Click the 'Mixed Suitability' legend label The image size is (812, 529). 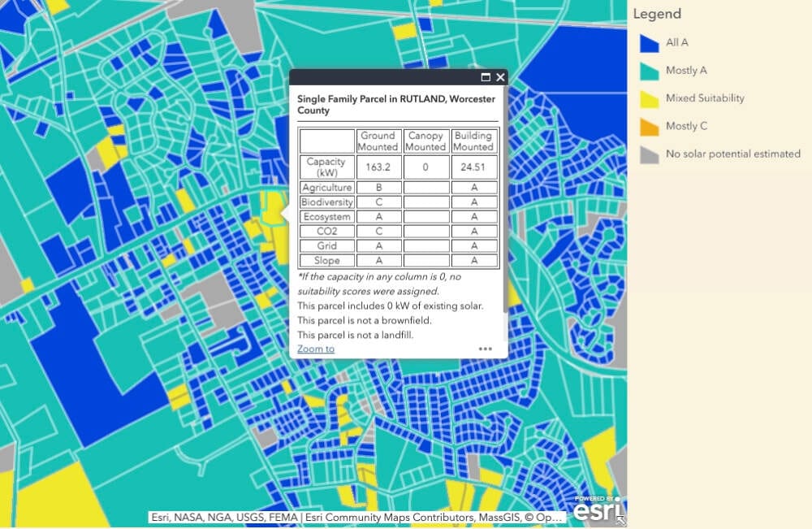click(705, 98)
